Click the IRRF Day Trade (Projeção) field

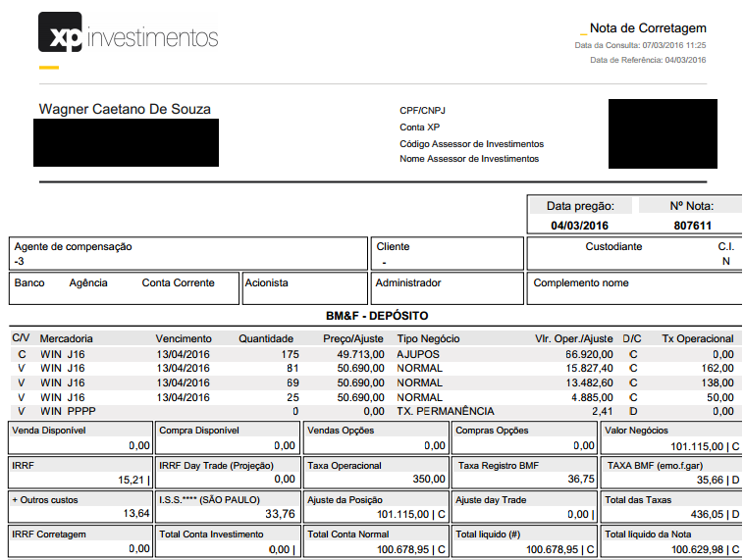click(x=227, y=473)
